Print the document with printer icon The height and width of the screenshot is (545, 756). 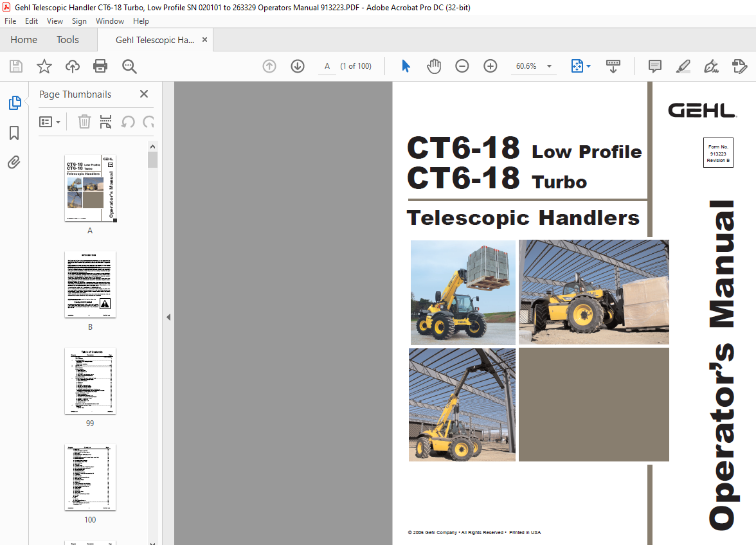(100, 66)
